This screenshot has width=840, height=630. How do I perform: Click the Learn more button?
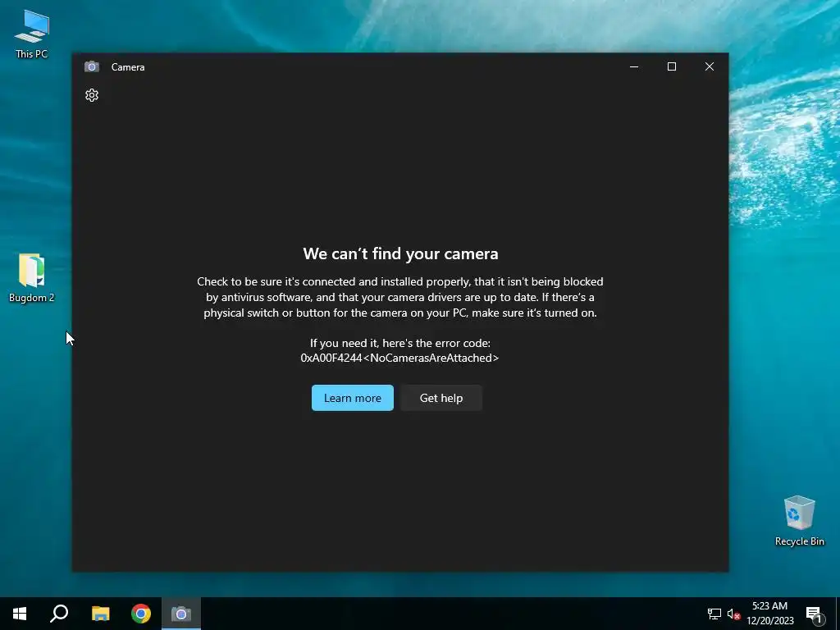click(x=353, y=398)
